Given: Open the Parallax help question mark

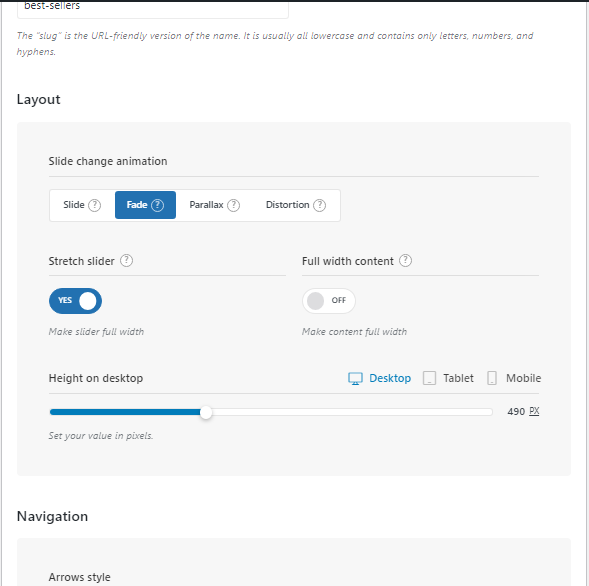Looking at the screenshot, I should 233,205.
